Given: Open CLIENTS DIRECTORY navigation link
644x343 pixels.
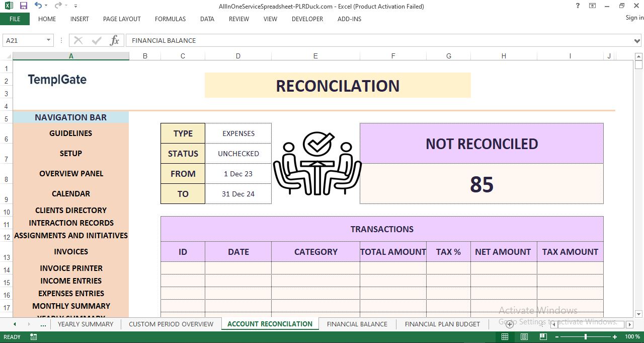Looking at the screenshot, I should pos(71,211).
